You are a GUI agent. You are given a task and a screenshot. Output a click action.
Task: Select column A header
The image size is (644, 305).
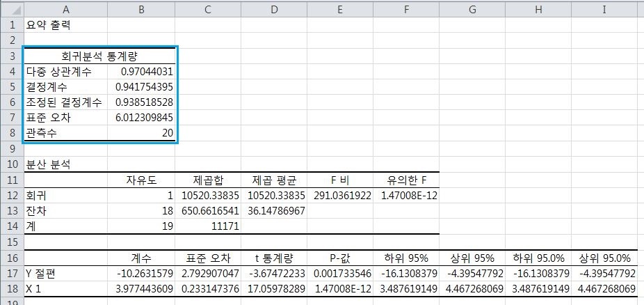tap(65, 10)
